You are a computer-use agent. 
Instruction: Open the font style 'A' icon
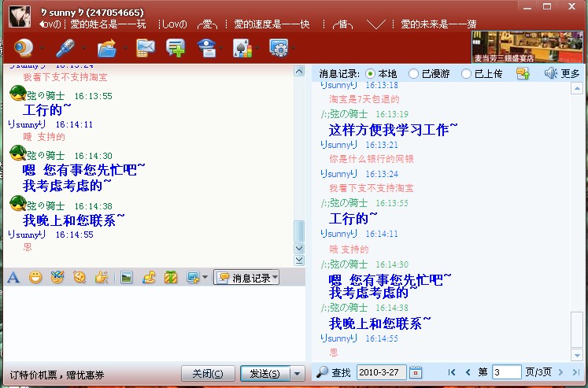click(x=13, y=277)
